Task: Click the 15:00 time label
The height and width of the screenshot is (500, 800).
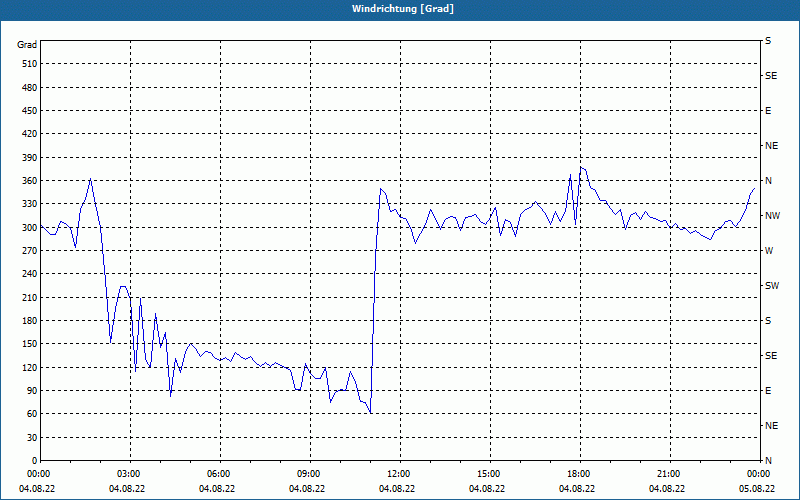Action: tap(487, 474)
